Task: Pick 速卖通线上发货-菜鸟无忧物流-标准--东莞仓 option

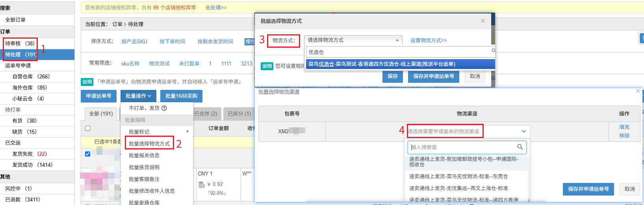Action: click(x=466, y=176)
